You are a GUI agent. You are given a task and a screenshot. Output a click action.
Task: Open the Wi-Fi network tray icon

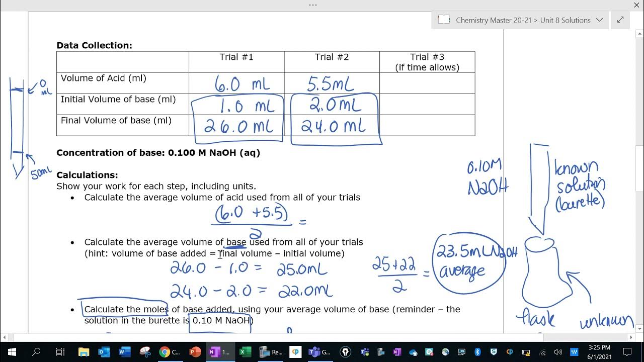pos(542,352)
